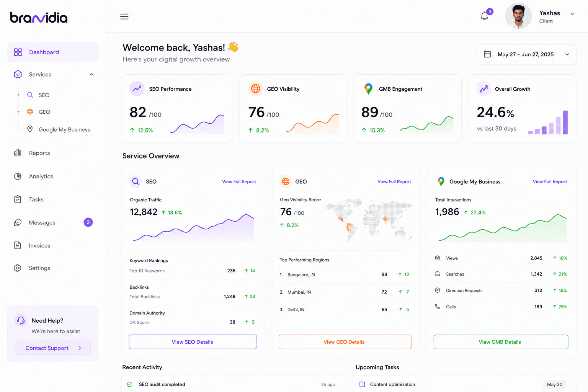Open View Full Report for SEO
588x392 pixels.
click(239, 181)
